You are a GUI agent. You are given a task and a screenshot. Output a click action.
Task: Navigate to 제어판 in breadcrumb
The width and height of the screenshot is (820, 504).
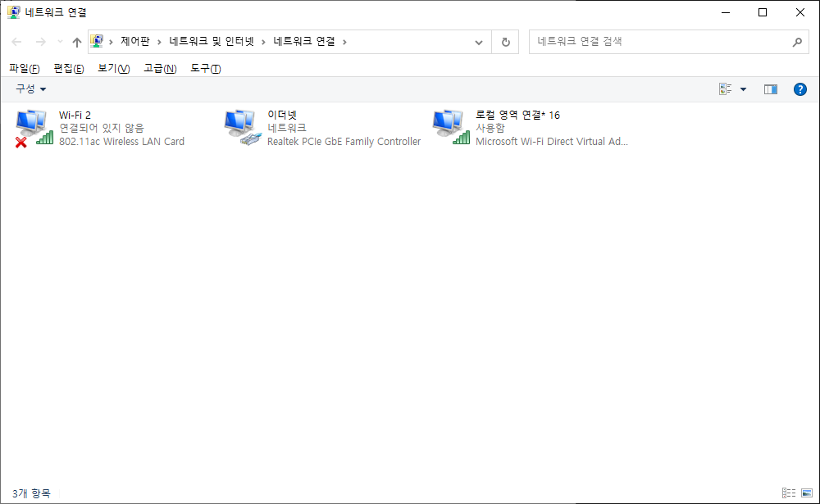(x=135, y=41)
